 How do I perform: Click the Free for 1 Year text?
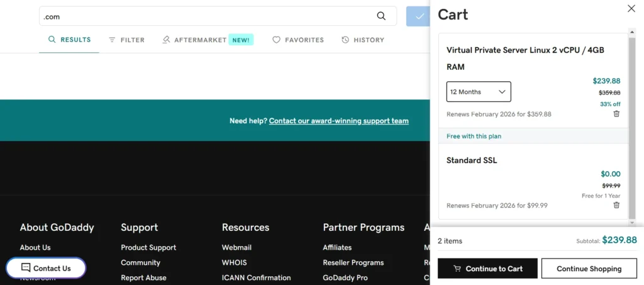(601, 196)
